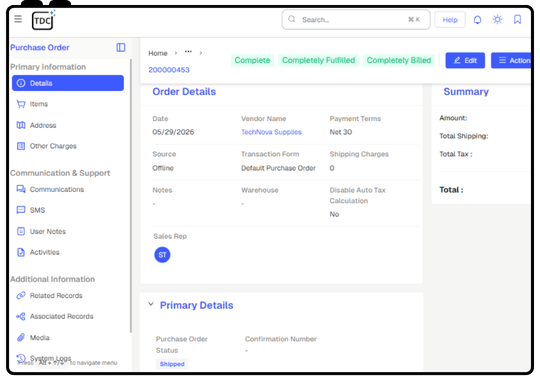The image size is (540, 384).
Task: Click the date 05/29/2026
Action: point(173,132)
